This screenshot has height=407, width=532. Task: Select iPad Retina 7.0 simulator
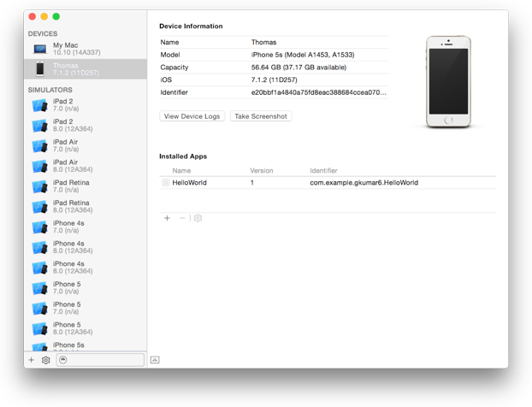[x=86, y=186]
